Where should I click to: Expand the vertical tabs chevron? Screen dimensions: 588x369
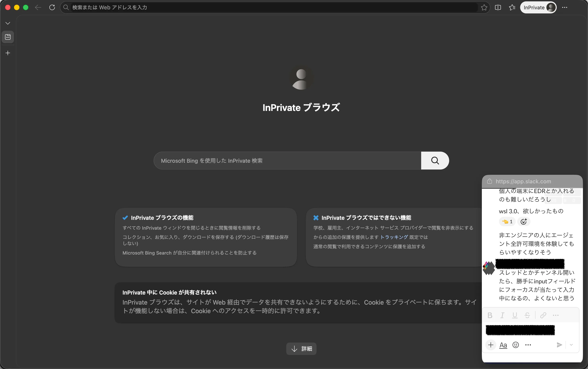click(x=8, y=23)
